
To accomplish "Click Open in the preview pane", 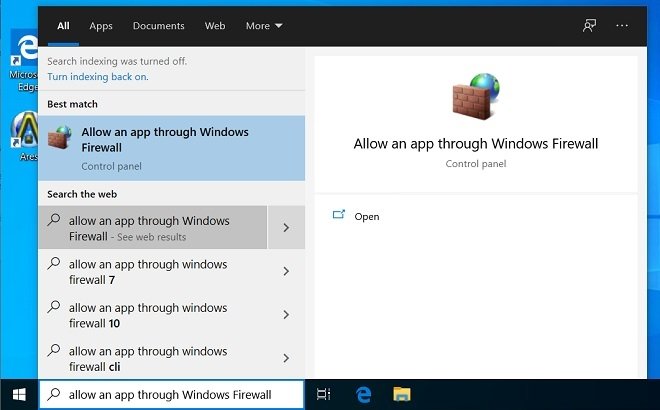I will pyautogui.click(x=367, y=216).
